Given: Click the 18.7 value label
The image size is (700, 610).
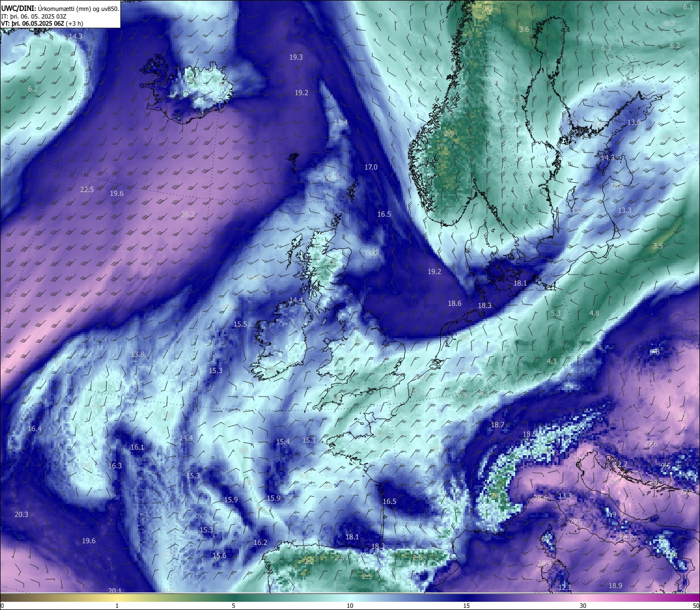Looking at the screenshot, I should click(498, 425).
